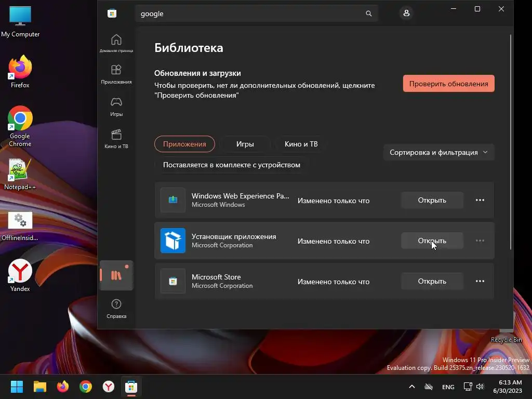This screenshot has width=532, height=399.
Task: Click the Windows Web Experience Pack app icon
Action: tap(173, 200)
